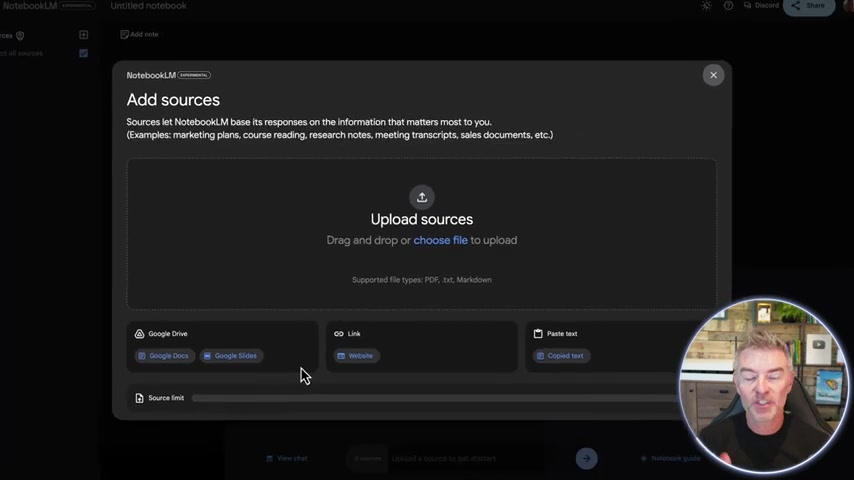Click the Supported file types text
This screenshot has height=480, width=854.
(422, 280)
